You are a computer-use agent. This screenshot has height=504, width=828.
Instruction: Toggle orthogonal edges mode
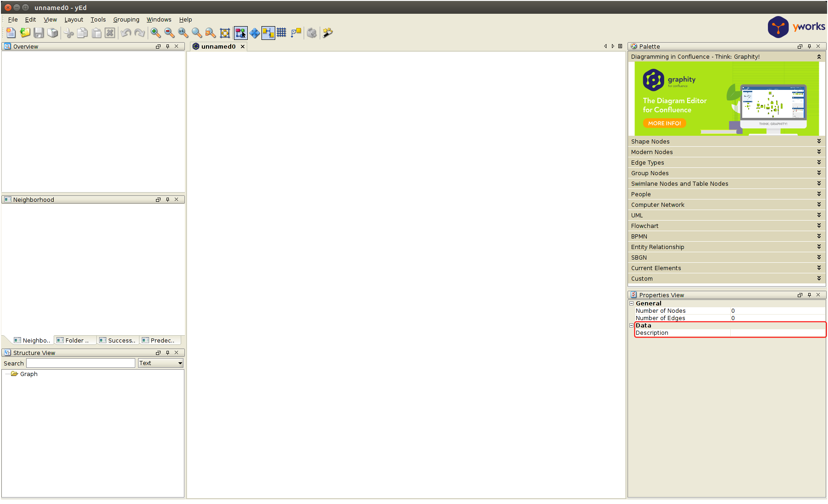(296, 33)
